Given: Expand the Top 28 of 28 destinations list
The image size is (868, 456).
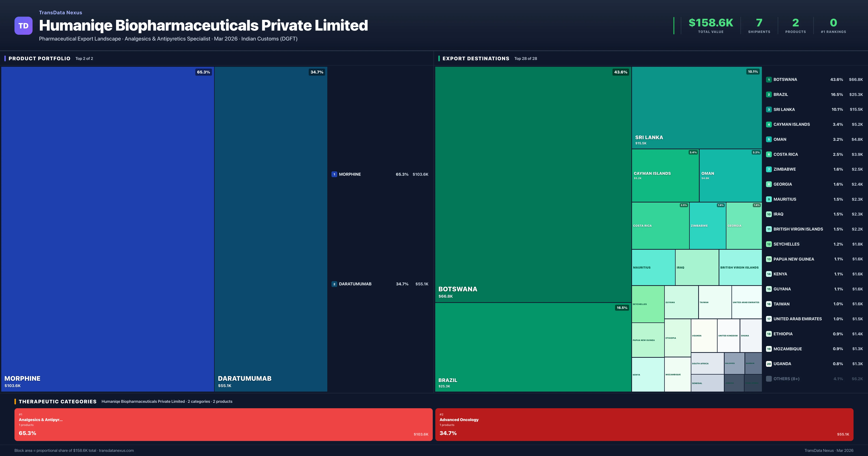Looking at the screenshot, I should [525, 58].
